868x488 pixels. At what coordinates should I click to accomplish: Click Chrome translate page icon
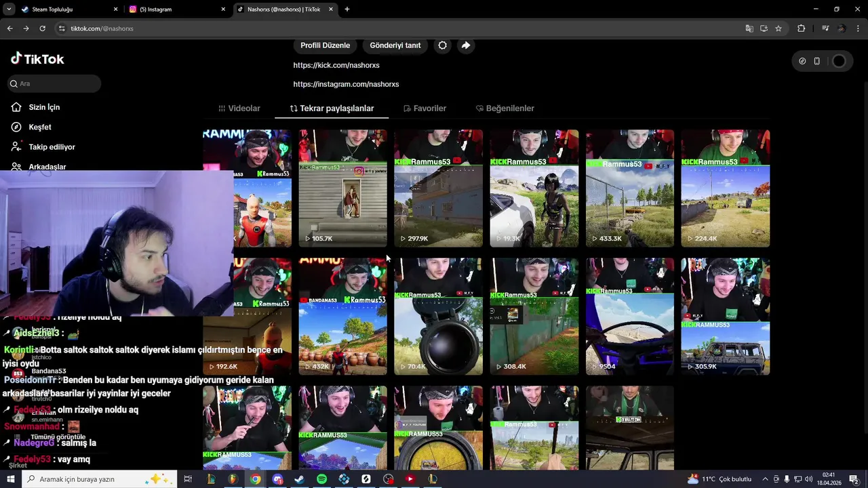pyautogui.click(x=749, y=28)
